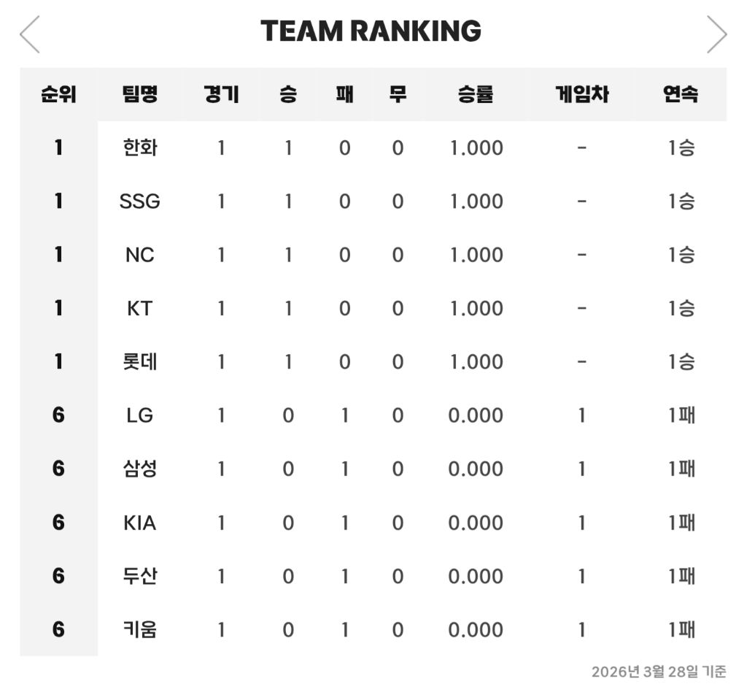747x700 pixels.
Task: Select the 한화 team name
Action: 140,148
